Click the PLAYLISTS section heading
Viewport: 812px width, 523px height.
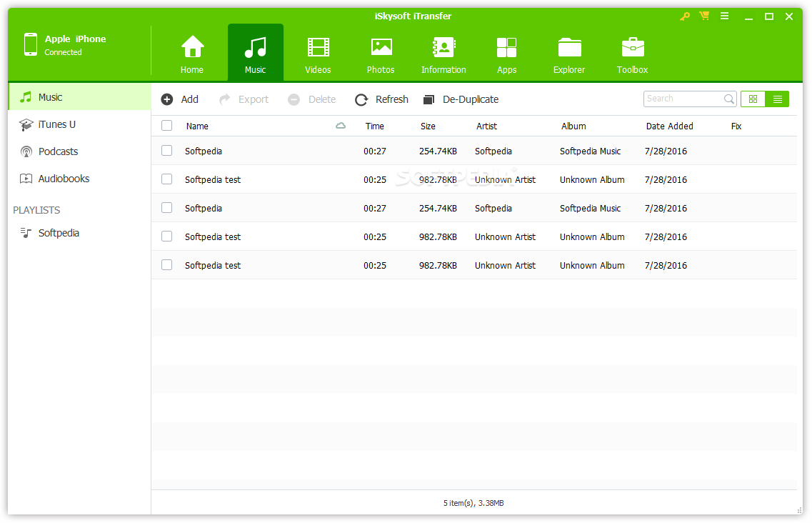tap(36, 210)
